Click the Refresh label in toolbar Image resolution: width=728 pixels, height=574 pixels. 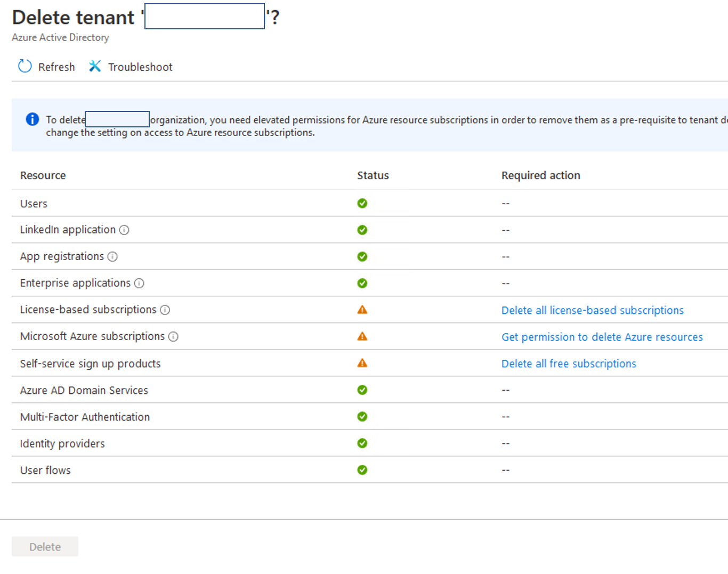click(56, 67)
